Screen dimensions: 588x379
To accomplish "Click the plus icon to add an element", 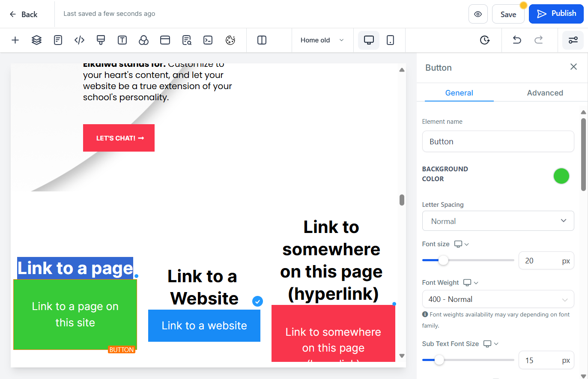I will point(15,40).
